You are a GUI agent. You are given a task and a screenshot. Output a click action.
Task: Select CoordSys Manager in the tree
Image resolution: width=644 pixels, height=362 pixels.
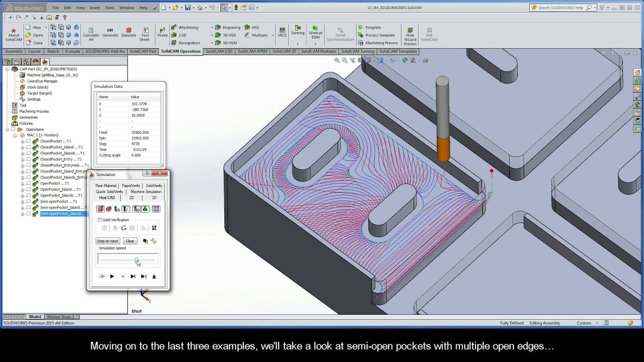point(39,81)
